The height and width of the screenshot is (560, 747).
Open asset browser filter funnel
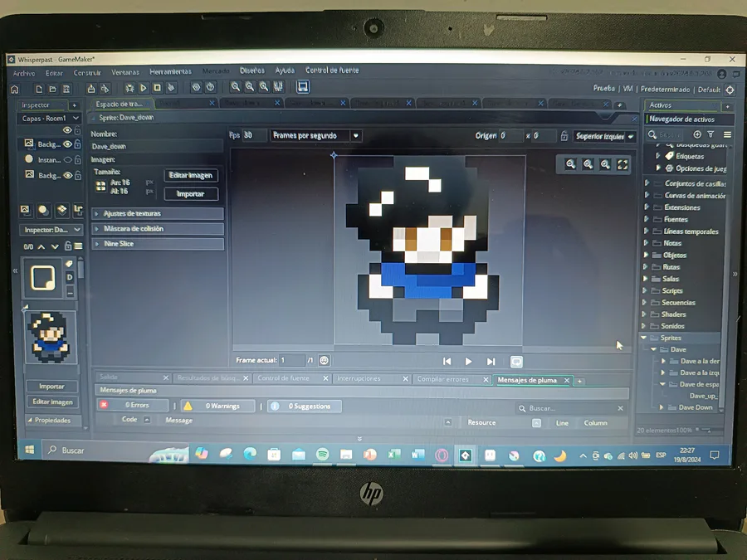[x=710, y=134]
